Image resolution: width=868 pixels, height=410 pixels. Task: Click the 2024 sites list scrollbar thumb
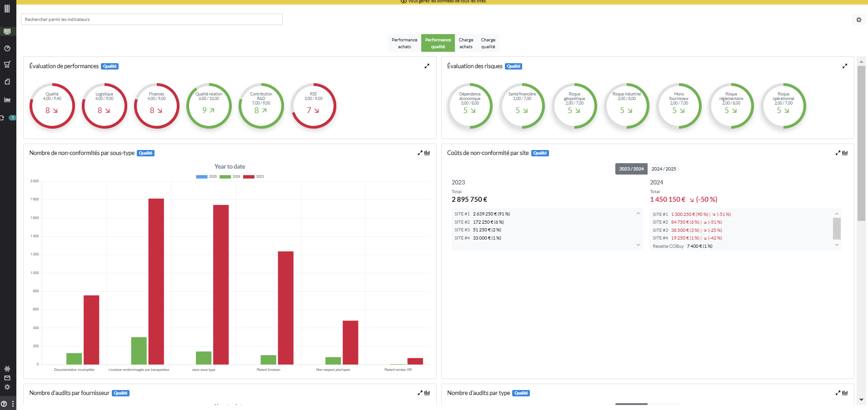click(x=837, y=228)
